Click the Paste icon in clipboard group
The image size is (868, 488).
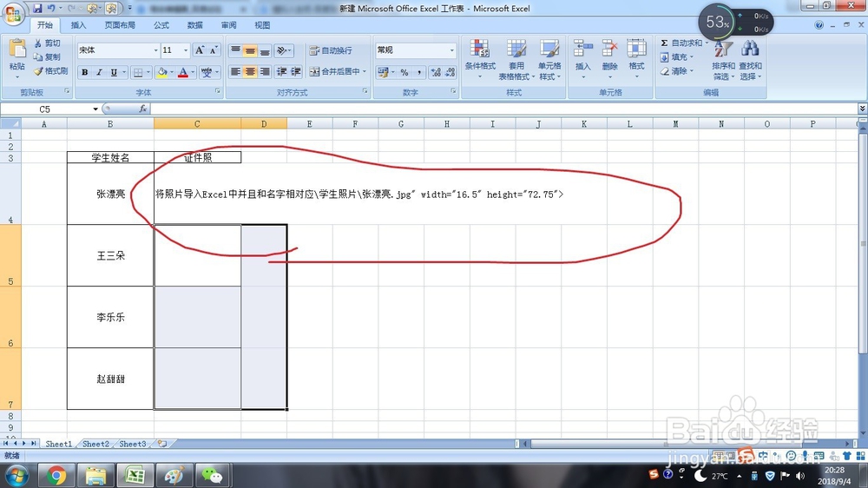click(x=17, y=49)
